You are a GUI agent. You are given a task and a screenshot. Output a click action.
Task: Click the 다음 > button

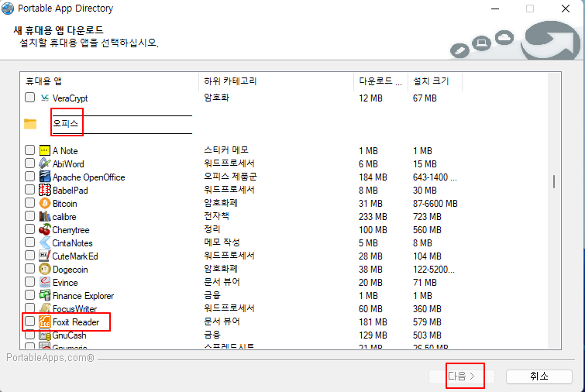coord(462,376)
